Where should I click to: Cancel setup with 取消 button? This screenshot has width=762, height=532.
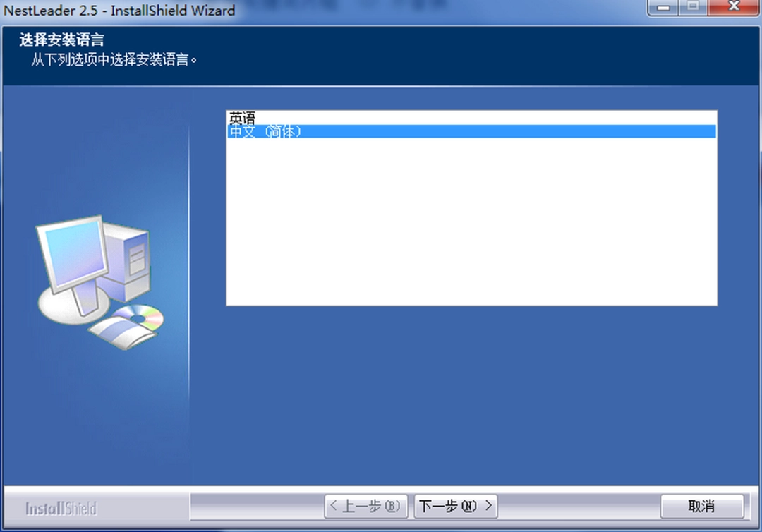pyautogui.click(x=702, y=507)
